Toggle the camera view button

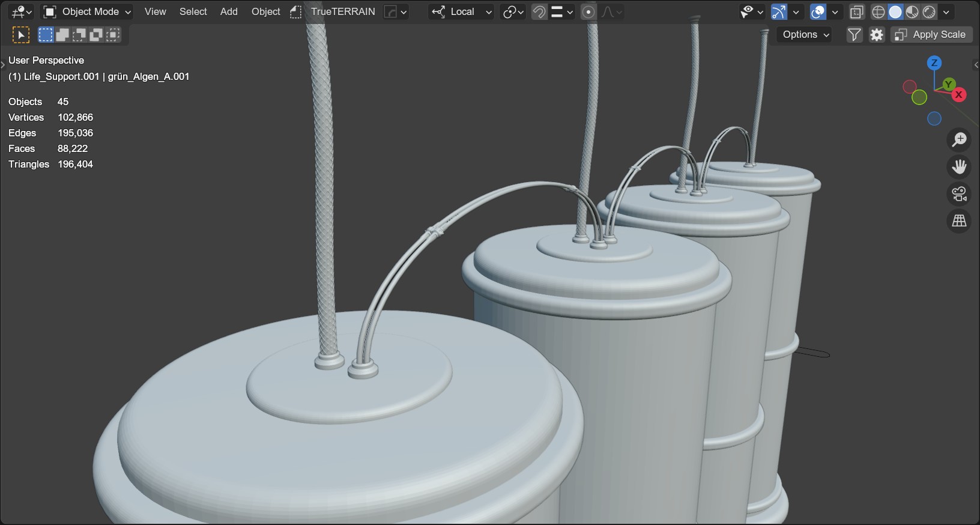coord(959,194)
